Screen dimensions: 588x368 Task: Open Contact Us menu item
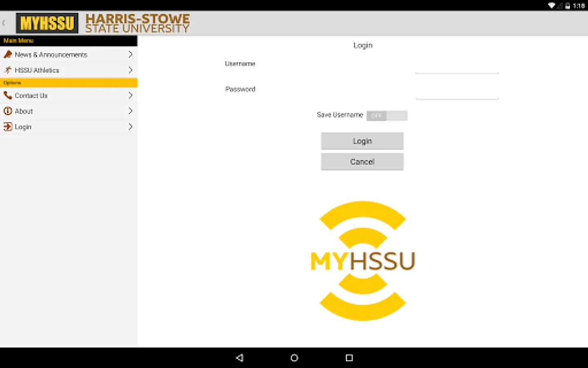69,95
